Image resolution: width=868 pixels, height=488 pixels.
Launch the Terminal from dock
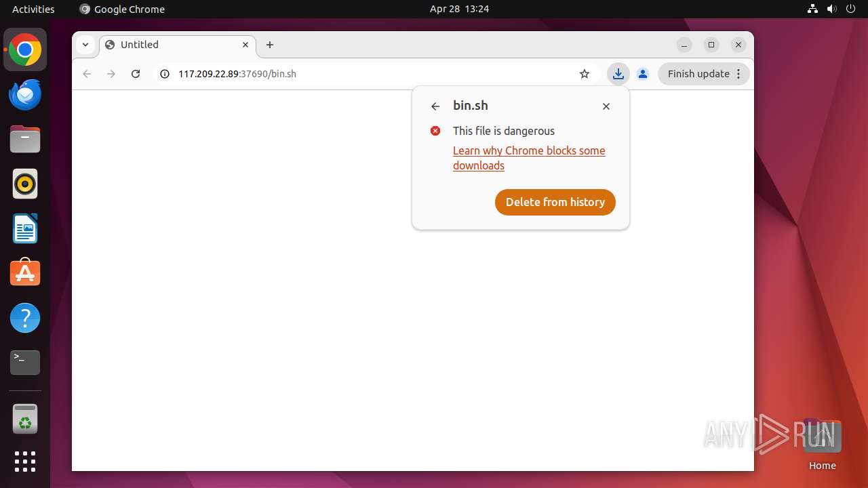tap(25, 363)
